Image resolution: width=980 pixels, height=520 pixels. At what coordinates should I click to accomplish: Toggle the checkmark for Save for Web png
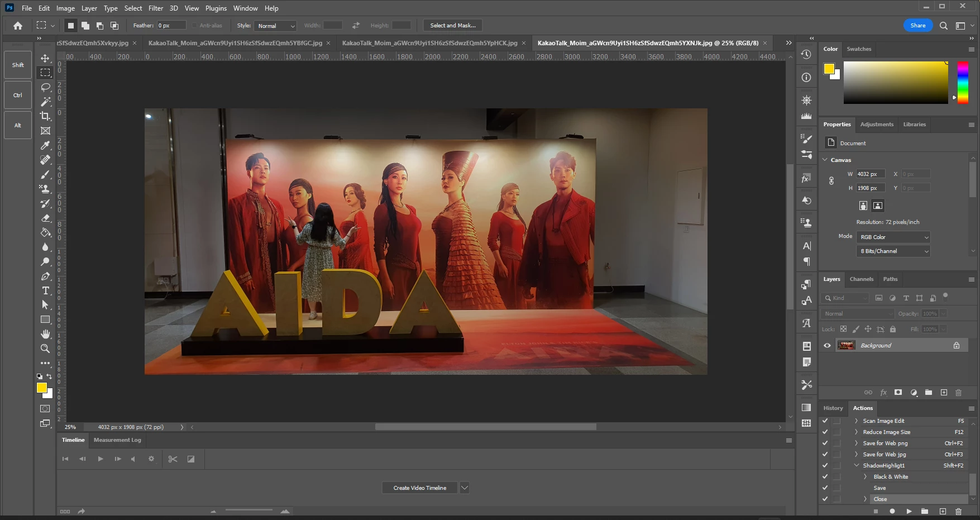click(825, 443)
